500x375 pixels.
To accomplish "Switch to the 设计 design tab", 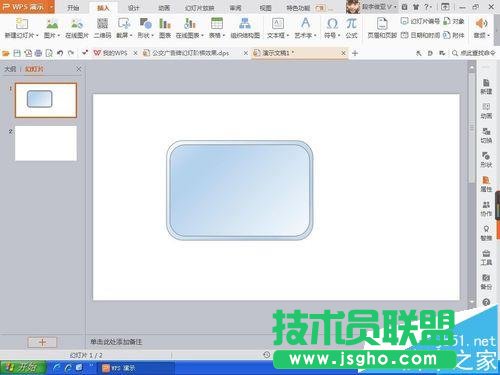I will pos(133,8).
